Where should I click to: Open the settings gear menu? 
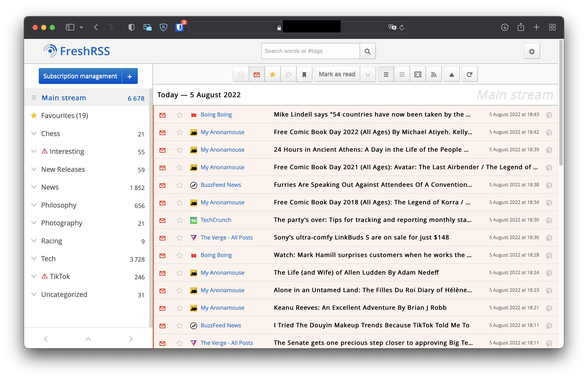point(531,51)
